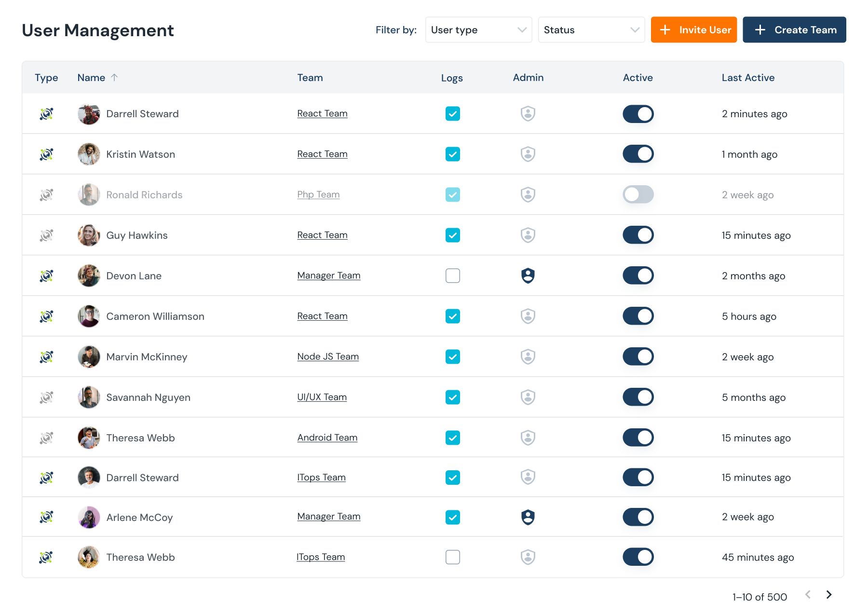Screen dimensions: 868x615
Task: Disable the Active toggle for Guy Hawkins
Action: coord(638,235)
